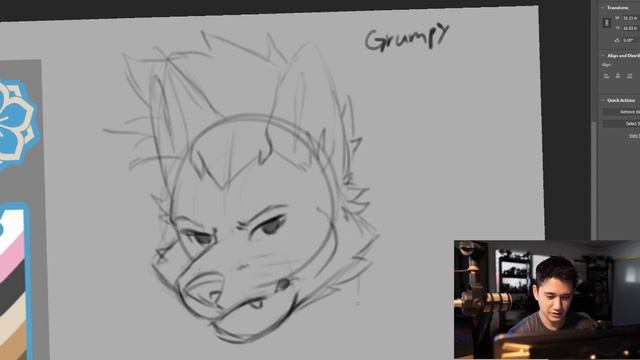Click the Transform width input field

(631, 18)
